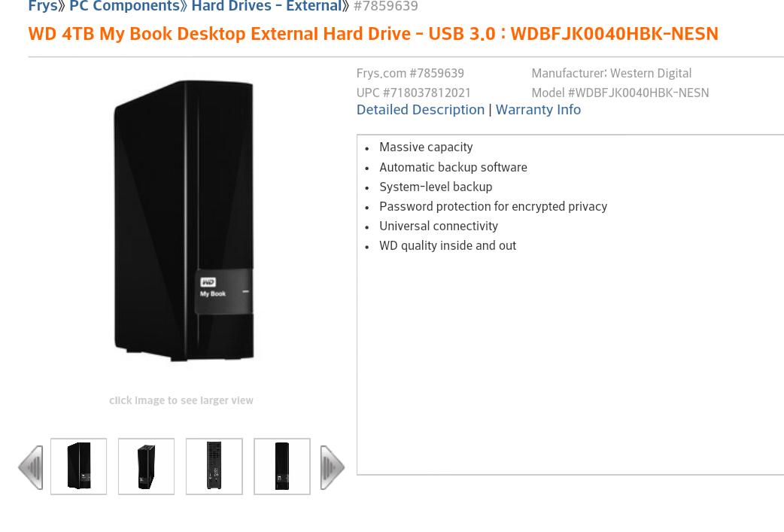Open Hard Drives - External breadcrumb
This screenshot has height=532, width=784.
(267, 6)
